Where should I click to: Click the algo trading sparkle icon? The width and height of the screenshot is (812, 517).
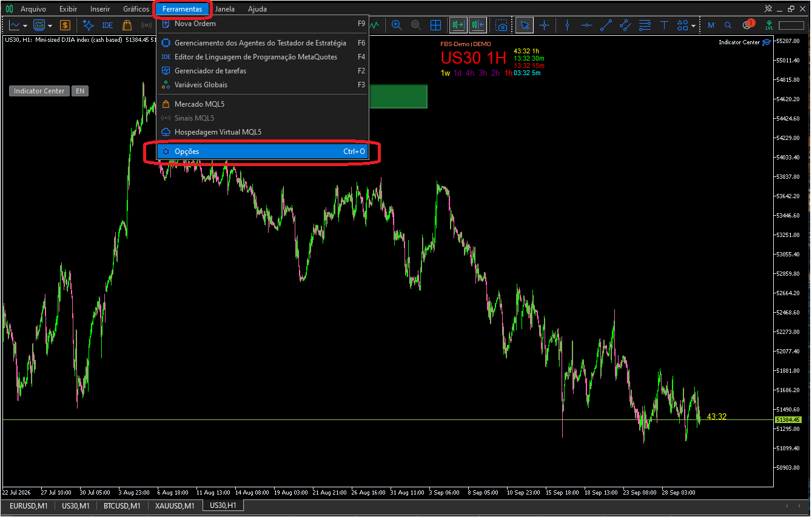pyautogui.click(x=89, y=25)
